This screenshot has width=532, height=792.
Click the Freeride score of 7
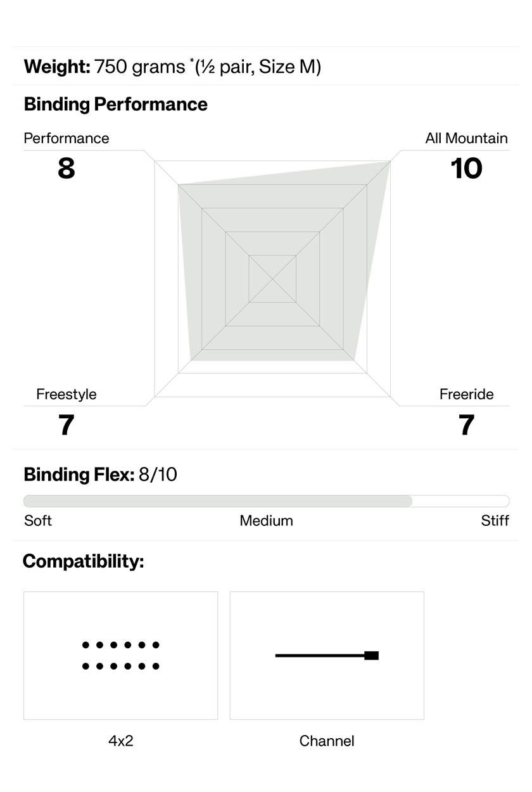466,425
